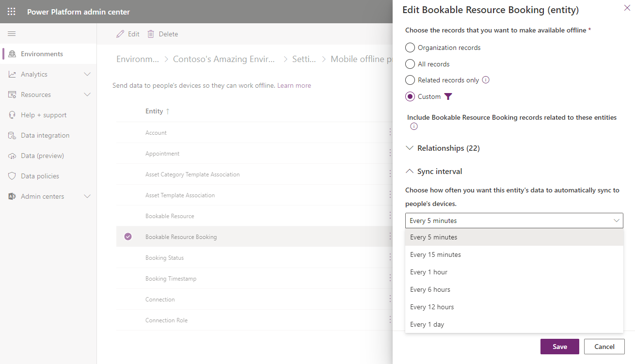635x364 pixels.
Task: Sort by the Entity column header
Action: (x=154, y=111)
